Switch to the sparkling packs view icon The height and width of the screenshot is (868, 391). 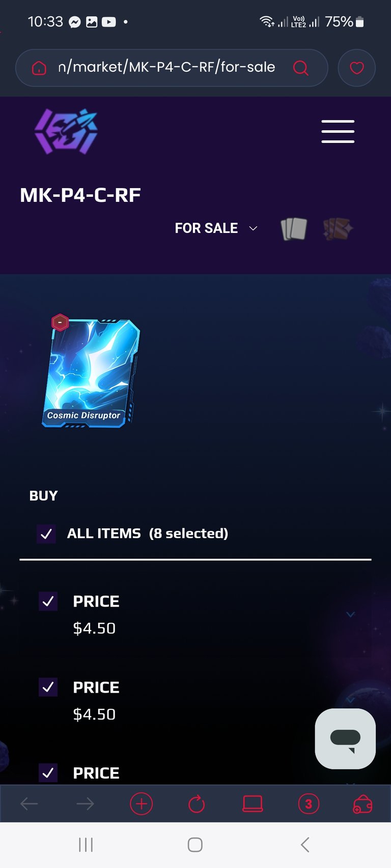(338, 229)
